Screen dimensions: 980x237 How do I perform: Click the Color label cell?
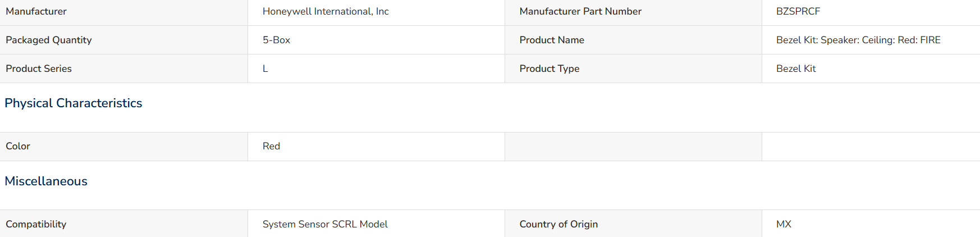click(x=123, y=147)
